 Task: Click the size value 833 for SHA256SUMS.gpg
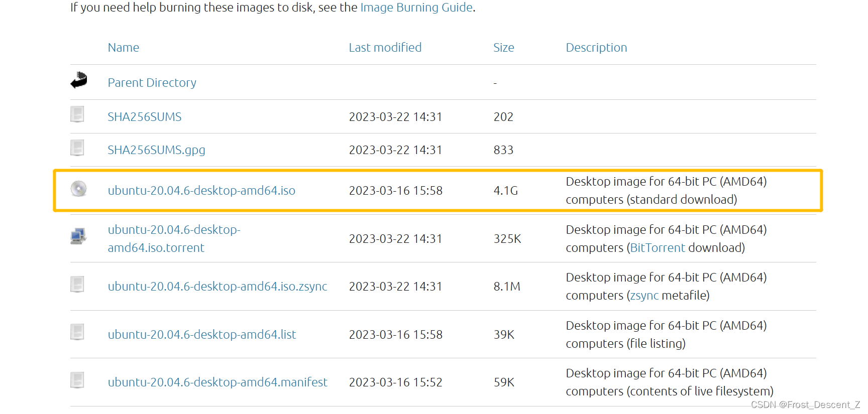coord(503,150)
